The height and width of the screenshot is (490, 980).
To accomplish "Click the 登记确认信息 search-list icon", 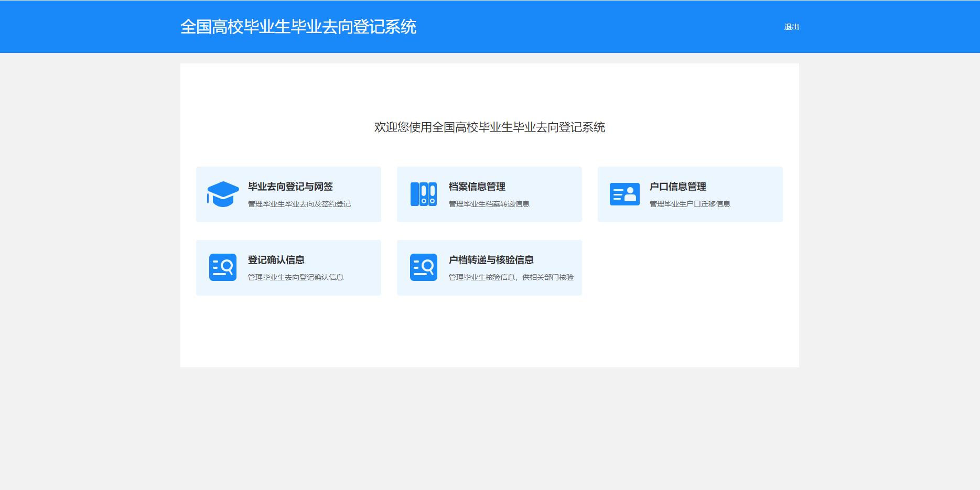I will tap(223, 267).
